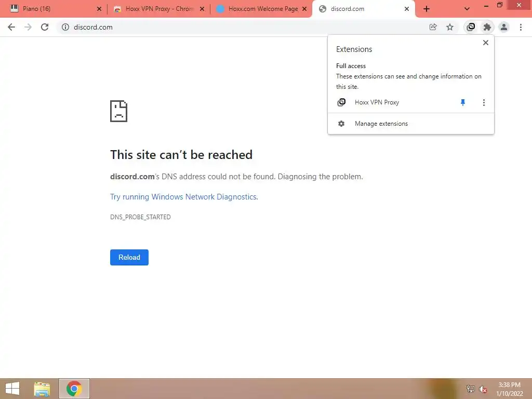The height and width of the screenshot is (399, 532).
Task: Unpin Hoxx VPN Proxy with the pin icon
Action: pos(463,102)
